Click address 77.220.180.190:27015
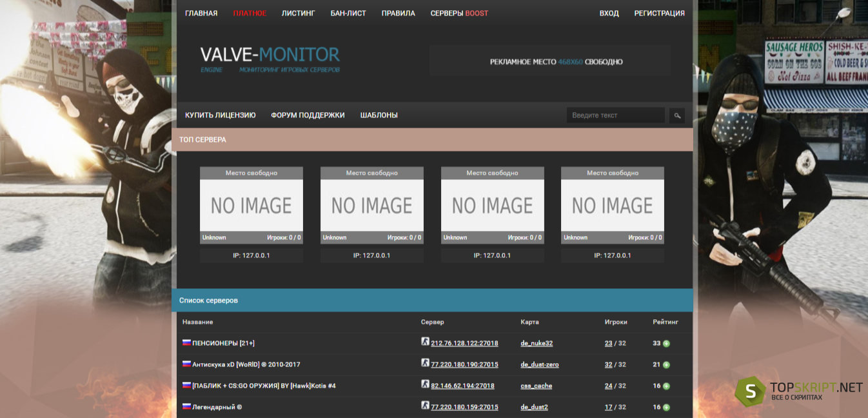The height and width of the screenshot is (418, 868). [x=464, y=364]
